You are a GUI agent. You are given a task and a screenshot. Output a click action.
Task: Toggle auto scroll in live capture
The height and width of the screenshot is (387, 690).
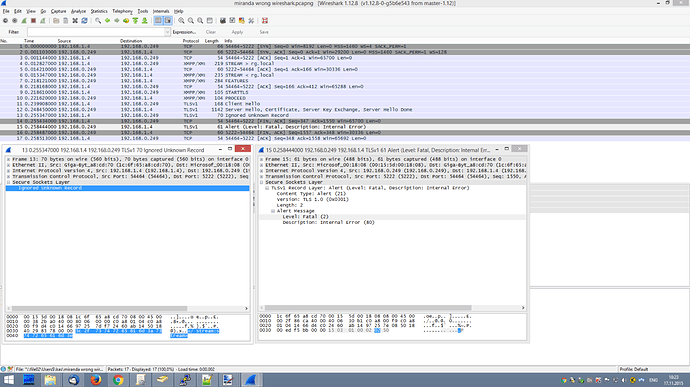(x=168, y=21)
